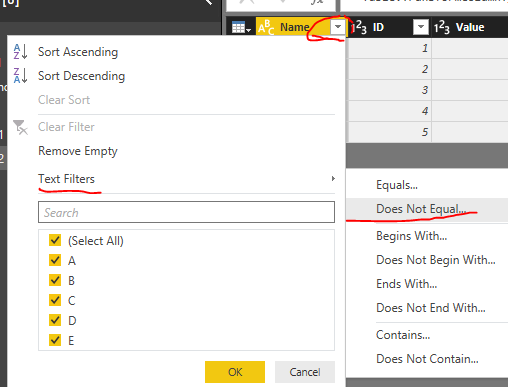The height and width of the screenshot is (387, 508).
Task: Uncheck the D value checkbox
Action: pos(55,320)
